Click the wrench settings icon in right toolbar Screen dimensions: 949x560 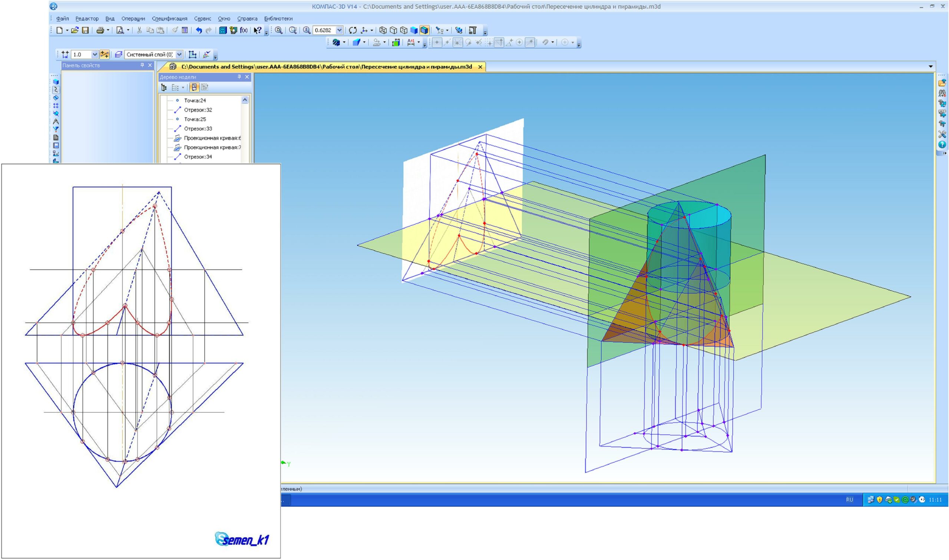942,134
